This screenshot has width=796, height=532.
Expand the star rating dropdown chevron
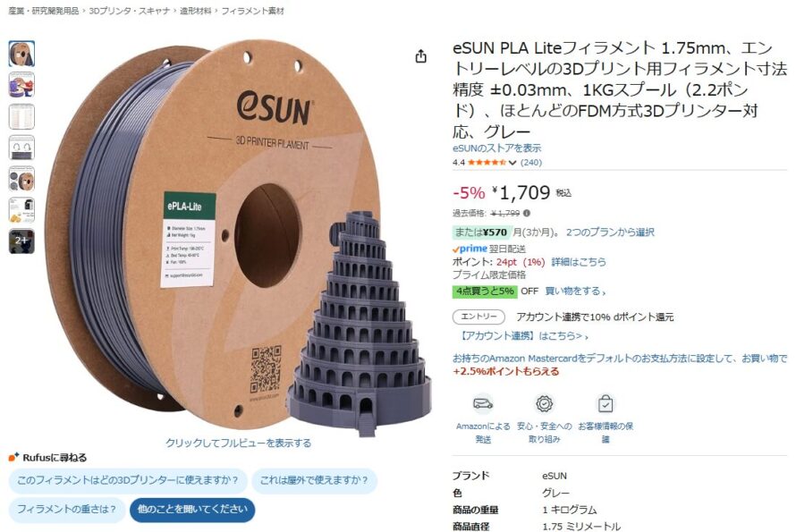pyautogui.click(x=512, y=163)
